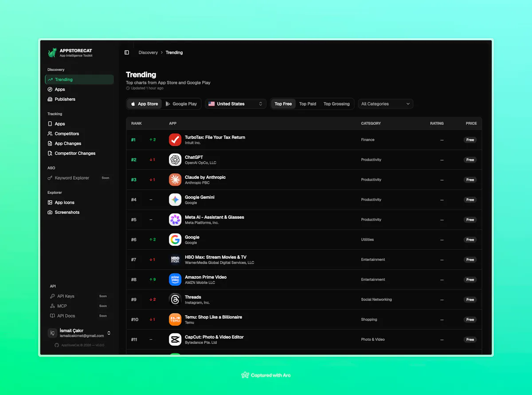Open the Threads app icon
This screenshot has height=395, width=532.
click(x=175, y=300)
